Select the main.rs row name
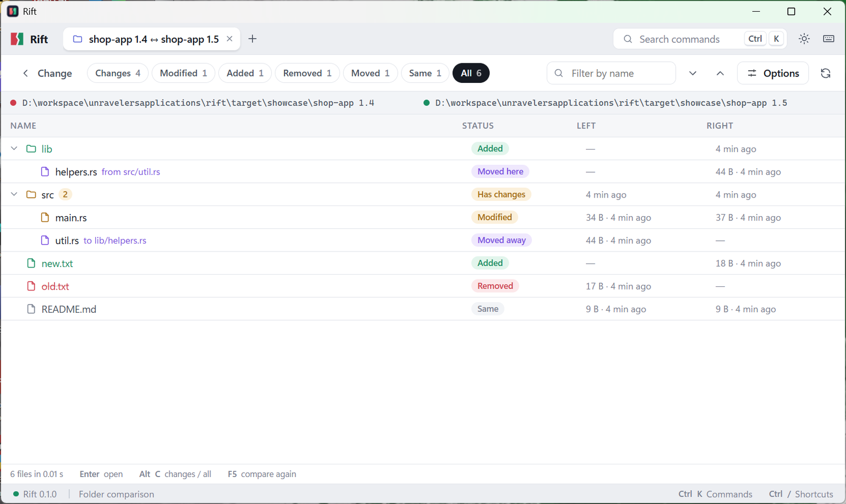This screenshot has width=846, height=504. pyautogui.click(x=71, y=218)
